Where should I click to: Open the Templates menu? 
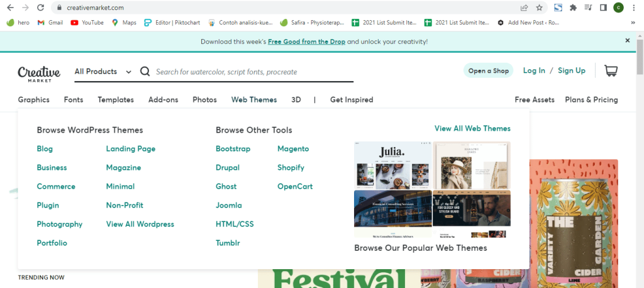[116, 100]
